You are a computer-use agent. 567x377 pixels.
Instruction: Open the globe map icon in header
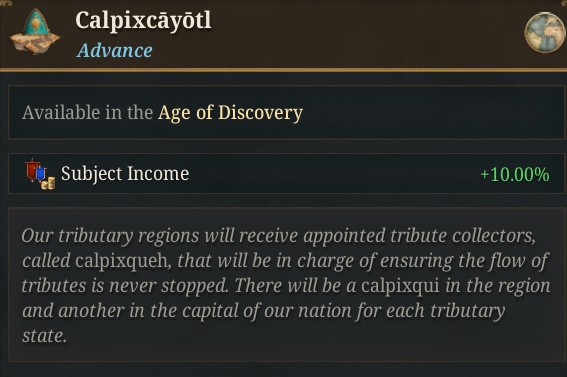pyautogui.click(x=545, y=33)
